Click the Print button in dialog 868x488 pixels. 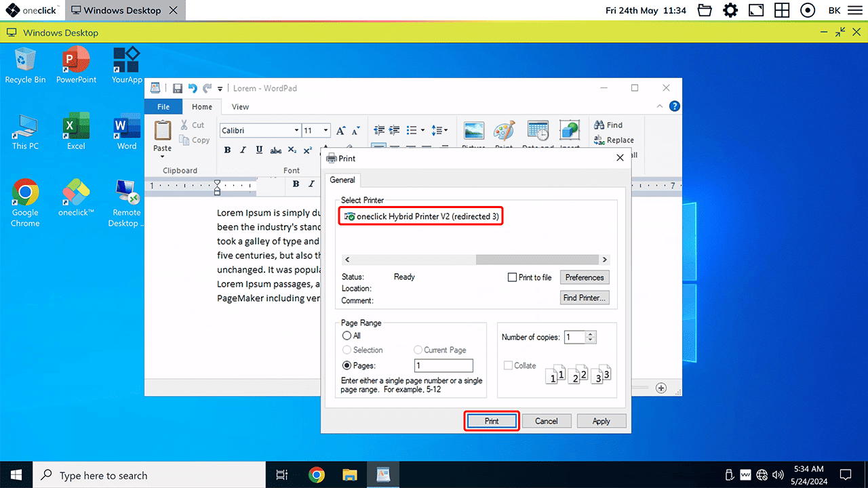coord(492,421)
